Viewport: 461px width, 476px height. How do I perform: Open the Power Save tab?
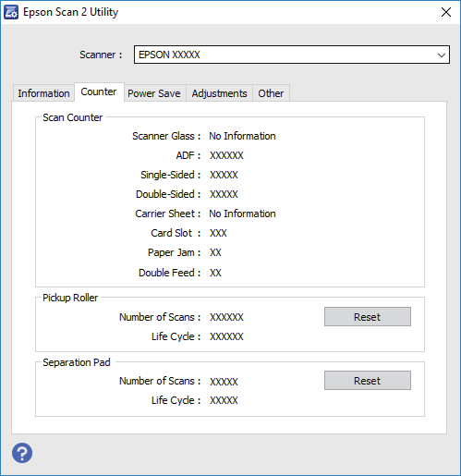click(154, 93)
